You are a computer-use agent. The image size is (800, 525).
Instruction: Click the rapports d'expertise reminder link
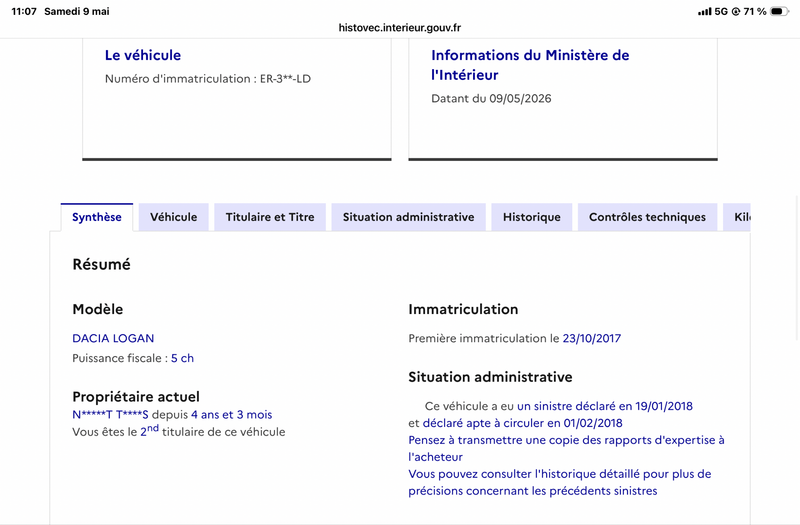[566, 448]
